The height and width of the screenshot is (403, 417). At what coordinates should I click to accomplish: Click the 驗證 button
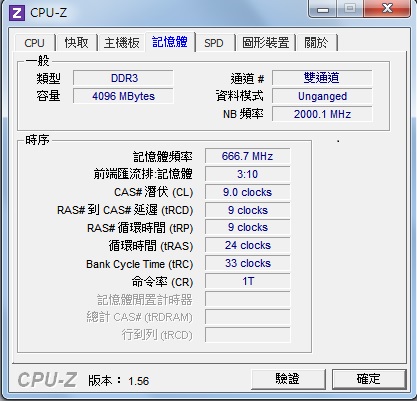[288, 379]
